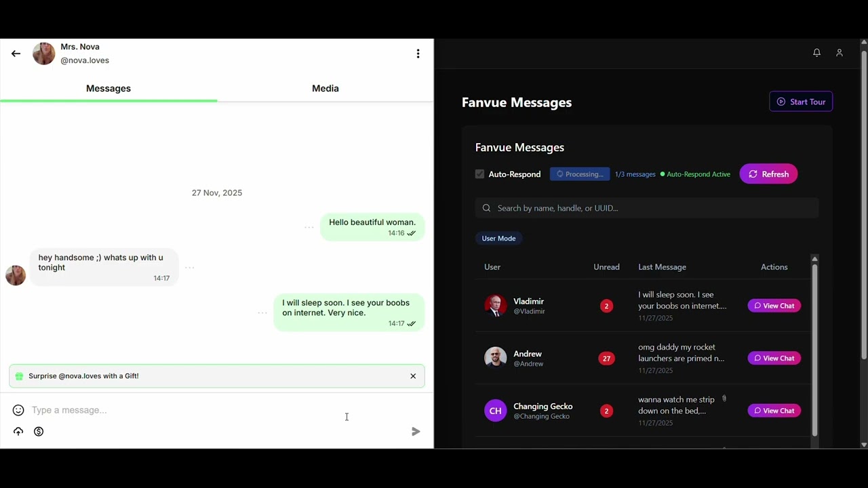Click Changing Gecko's unread badge showing 2

(x=606, y=411)
